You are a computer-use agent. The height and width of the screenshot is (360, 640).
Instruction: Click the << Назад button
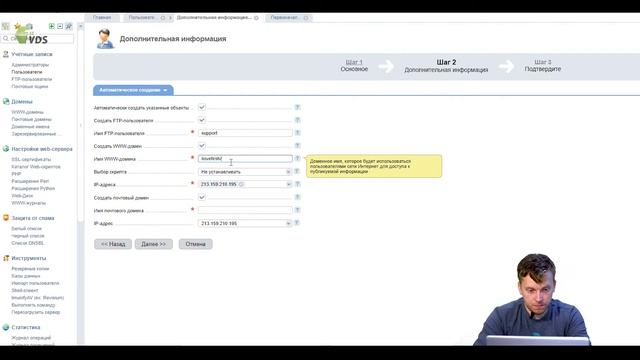coord(113,244)
